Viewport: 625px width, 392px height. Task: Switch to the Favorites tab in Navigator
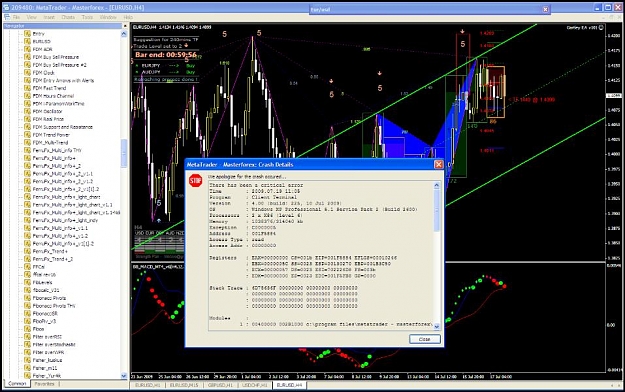click(44, 384)
